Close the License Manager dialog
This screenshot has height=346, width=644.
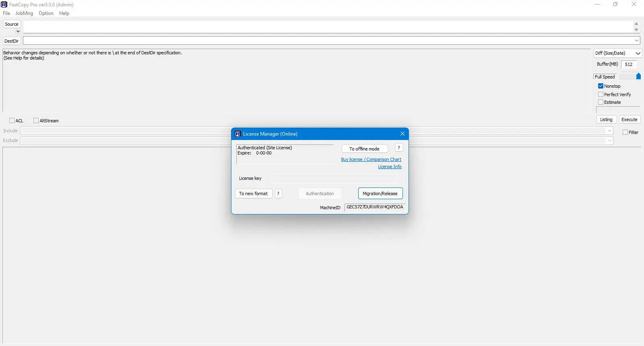[402, 134]
